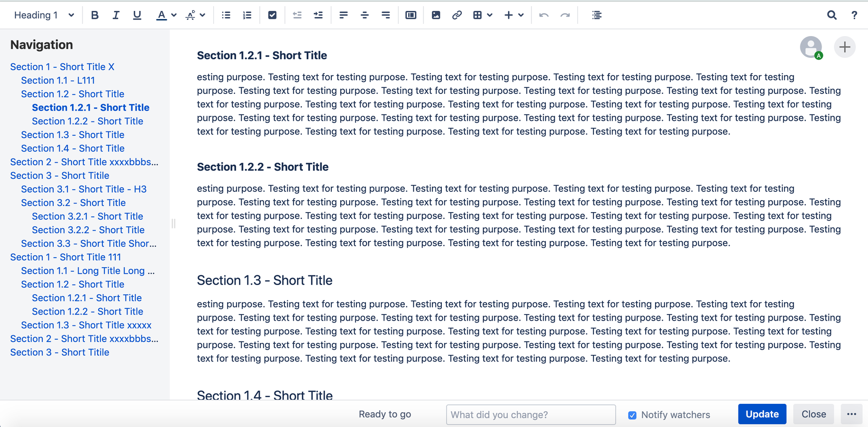Outdent the current paragraph
The height and width of the screenshot is (427, 868).
(297, 15)
